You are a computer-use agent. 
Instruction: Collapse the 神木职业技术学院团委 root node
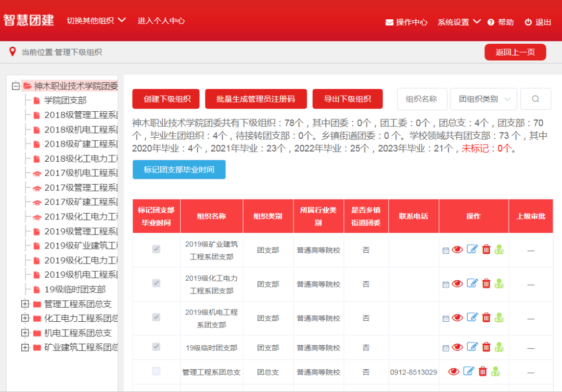(16, 86)
